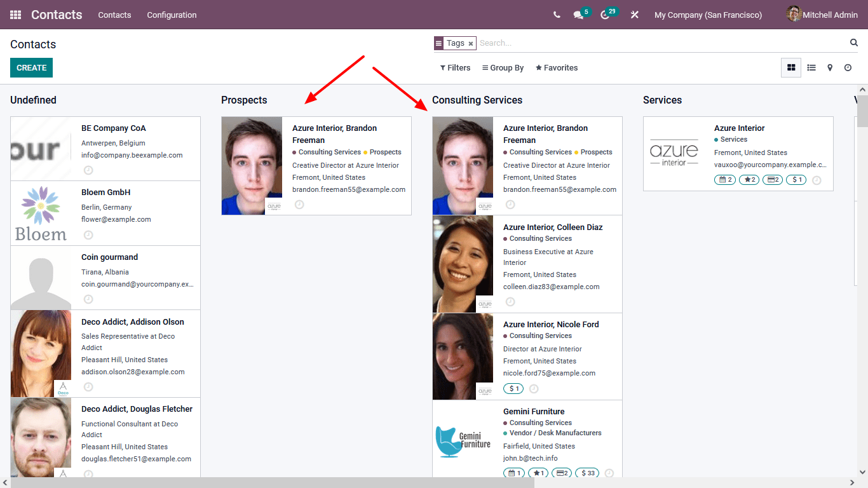Viewport: 868px width, 488px height.
Task: Switch to Kanban view icon
Action: pyautogui.click(x=791, y=67)
